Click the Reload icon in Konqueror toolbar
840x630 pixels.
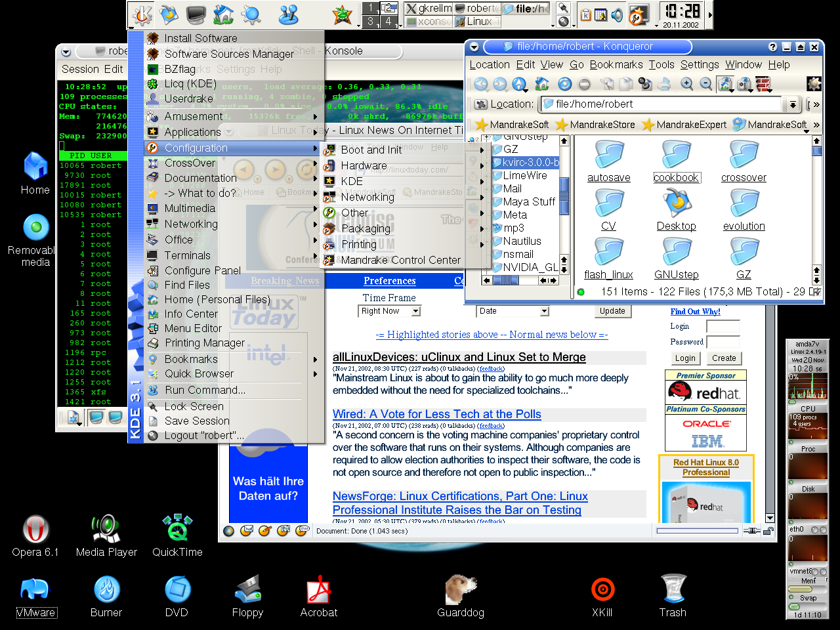(x=564, y=84)
